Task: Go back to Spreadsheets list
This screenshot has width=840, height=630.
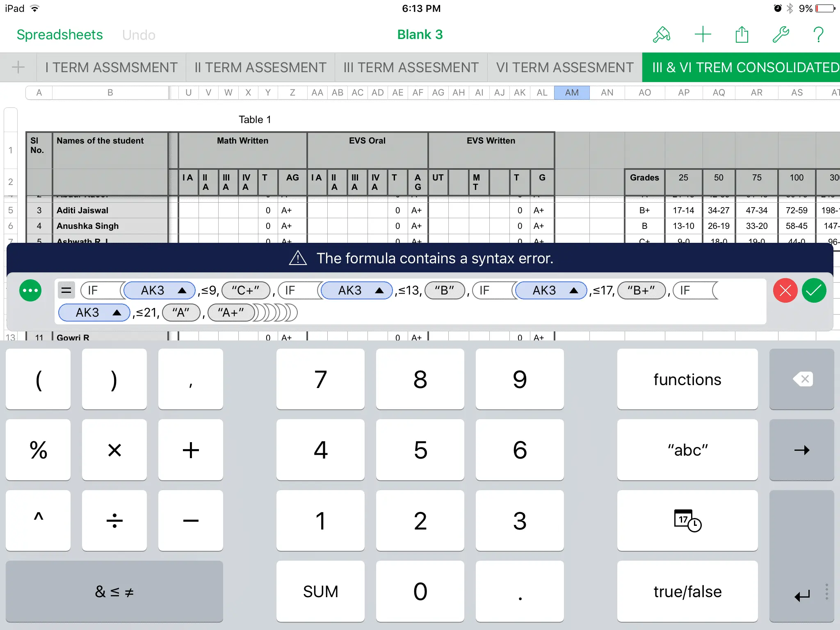Action: [x=60, y=35]
